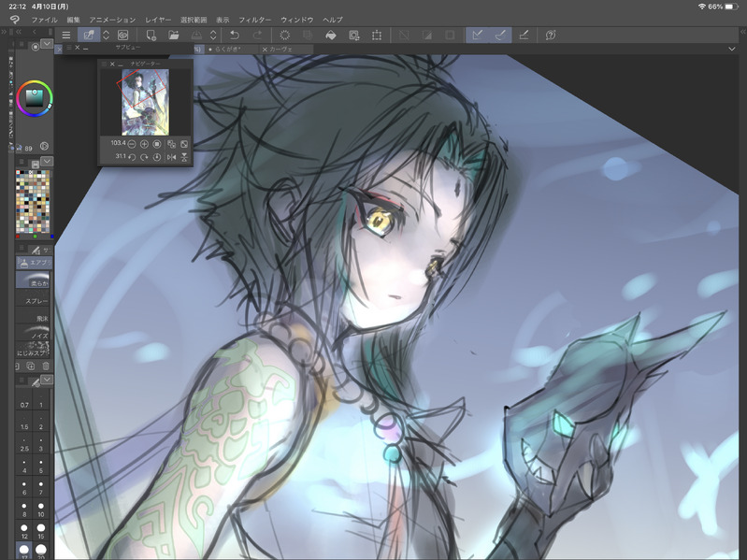Expand right palette dock double-chevron
This screenshot has width=747, height=560.
(x=742, y=32)
